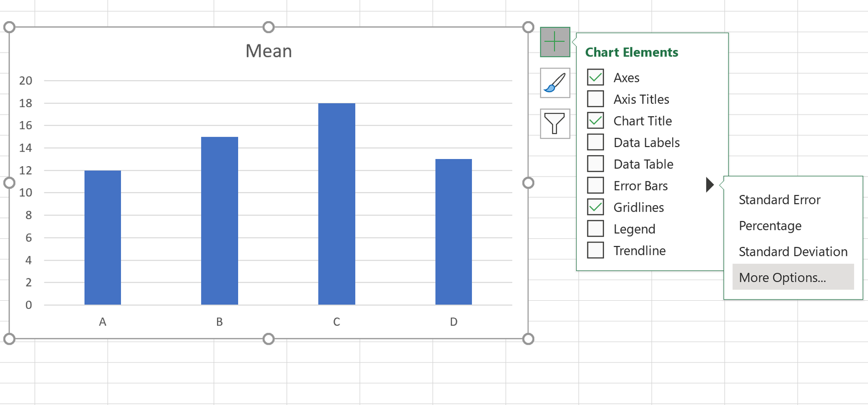Turn off the Gridlines checkbox
This screenshot has height=405, width=868.
pyautogui.click(x=596, y=207)
